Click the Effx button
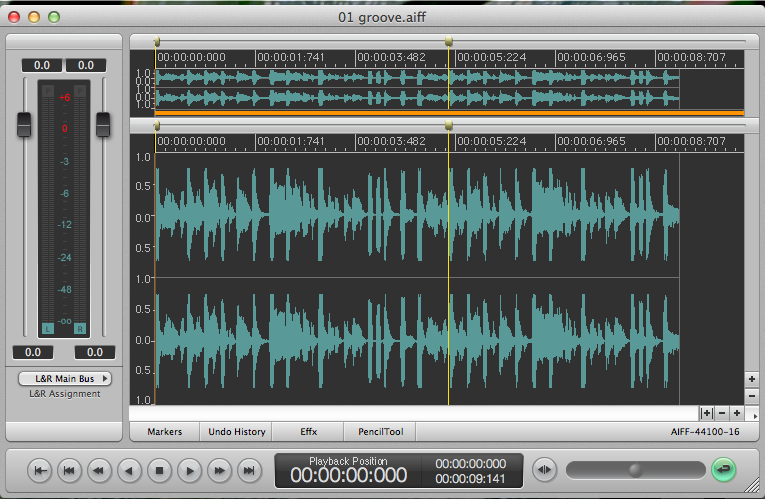Screen dimensions: 765x499 [308, 432]
